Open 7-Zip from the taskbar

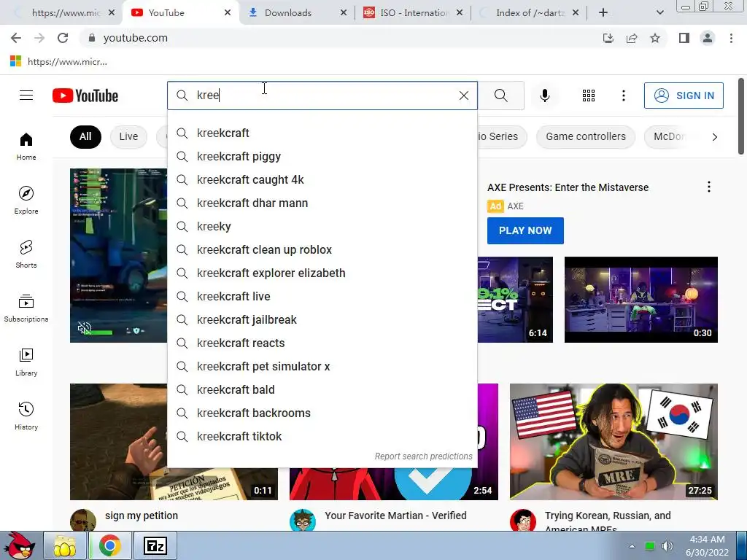pyautogui.click(x=155, y=545)
